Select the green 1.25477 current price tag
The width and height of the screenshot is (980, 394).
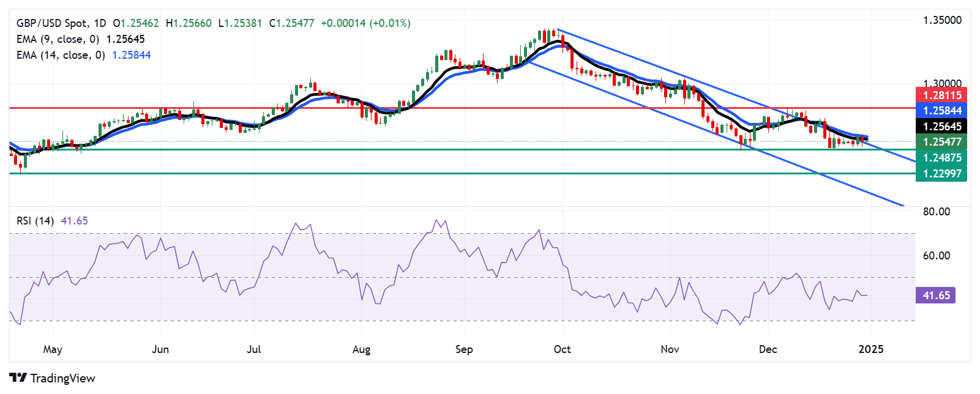[941, 142]
